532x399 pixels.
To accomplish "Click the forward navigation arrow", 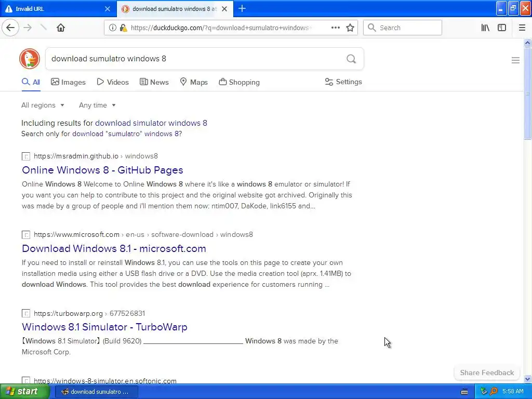I will point(28,28).
